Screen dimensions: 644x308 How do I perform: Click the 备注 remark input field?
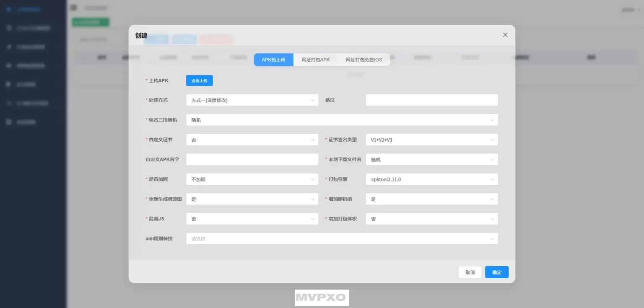tap(431, 100)
